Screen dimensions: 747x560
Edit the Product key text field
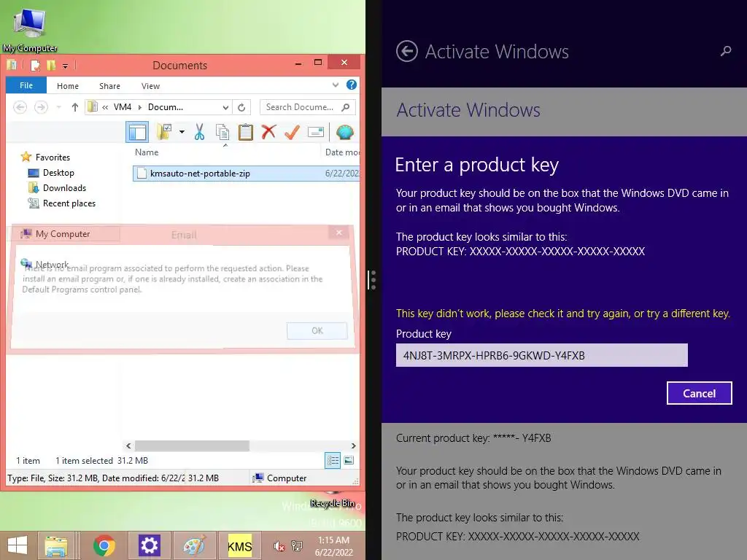coord(542,355)
